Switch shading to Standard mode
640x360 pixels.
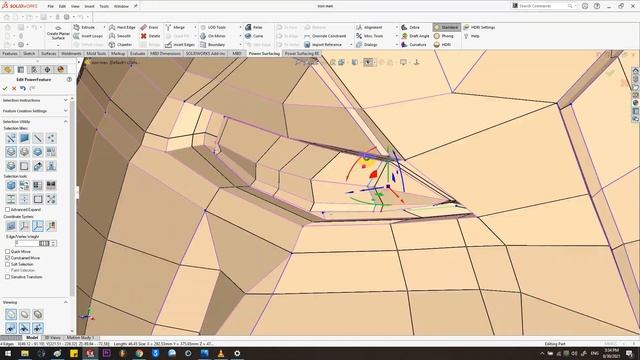click(x=447, y=27)
